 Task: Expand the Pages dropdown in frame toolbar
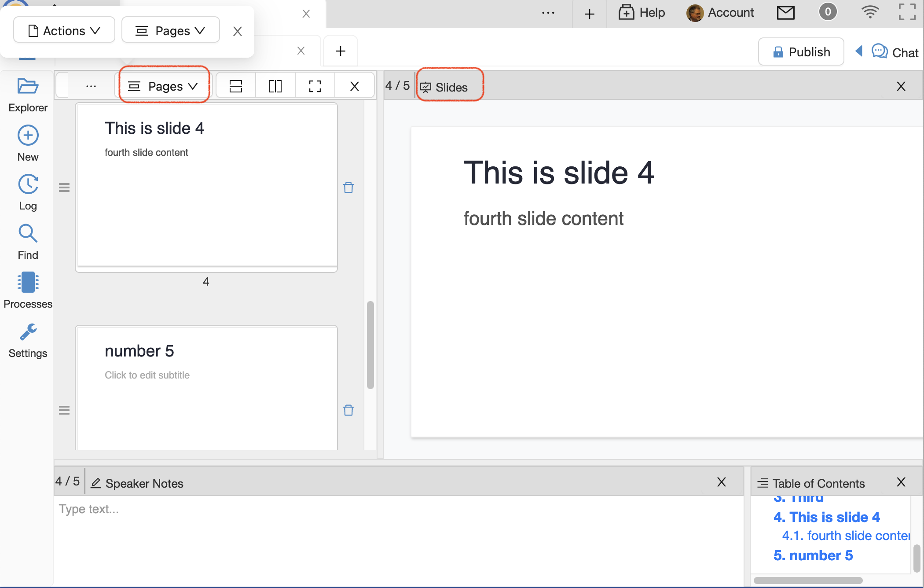164,86
